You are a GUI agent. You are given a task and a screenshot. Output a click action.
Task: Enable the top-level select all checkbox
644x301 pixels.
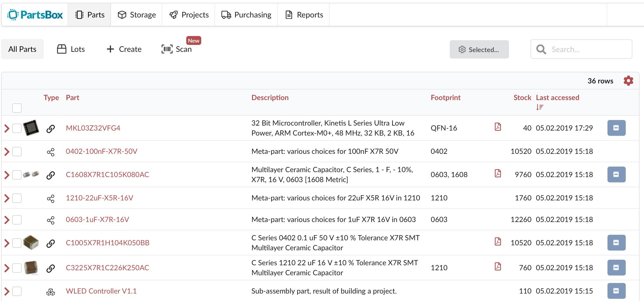[x=17, y=108]
